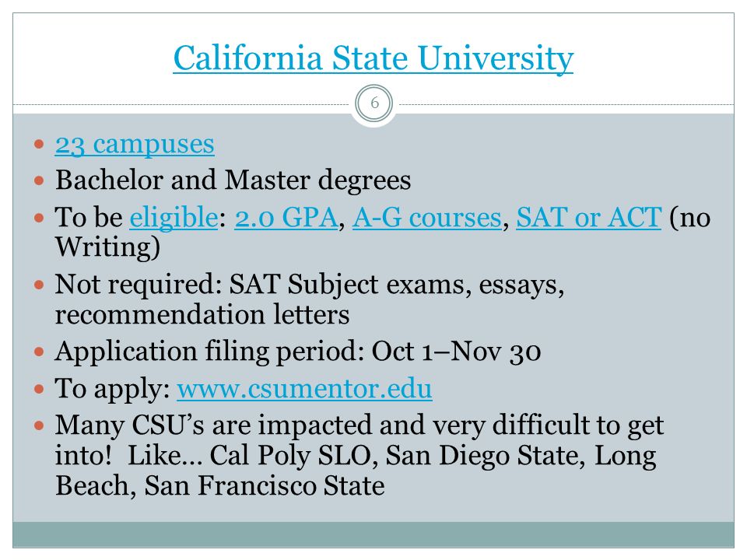Viewport: 747px width, 560px height.
Task: Click the SAT or ACT link
Action: [589, 218]
